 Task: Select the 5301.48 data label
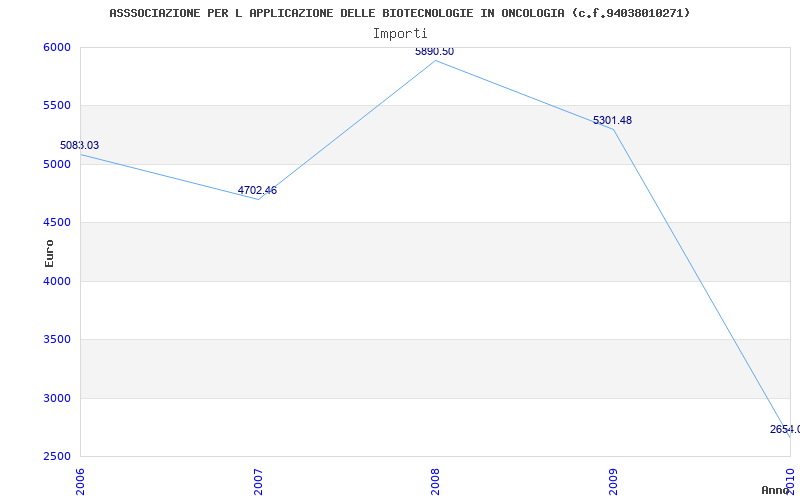[x=612, y=120]
